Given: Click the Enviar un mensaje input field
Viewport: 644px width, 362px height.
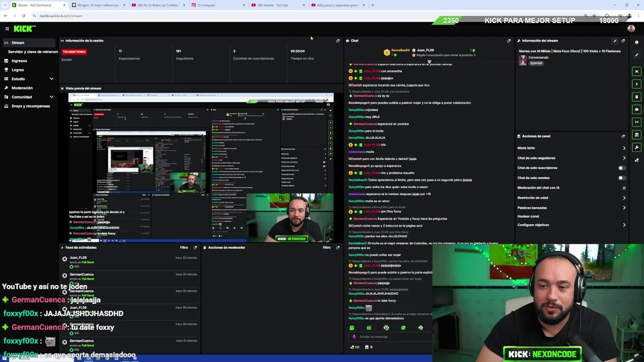Looking at the screenshot, I should point(390,337).
